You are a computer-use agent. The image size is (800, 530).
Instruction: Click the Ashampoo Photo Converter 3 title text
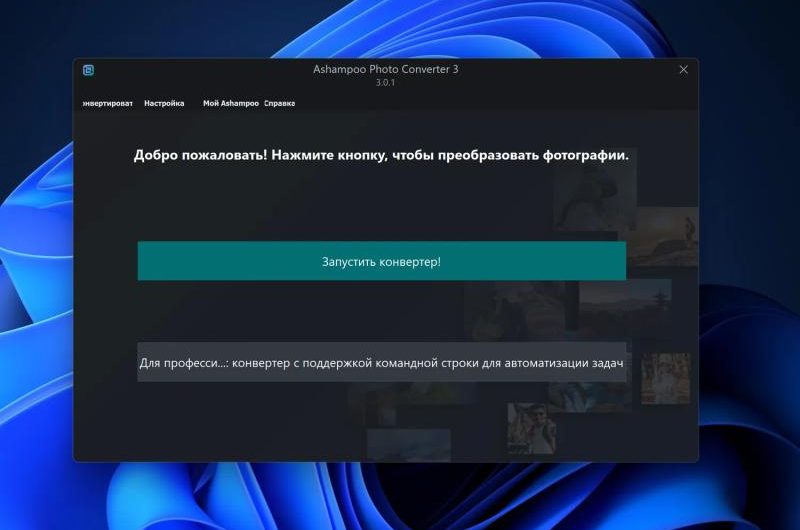(x=386, y=69)
